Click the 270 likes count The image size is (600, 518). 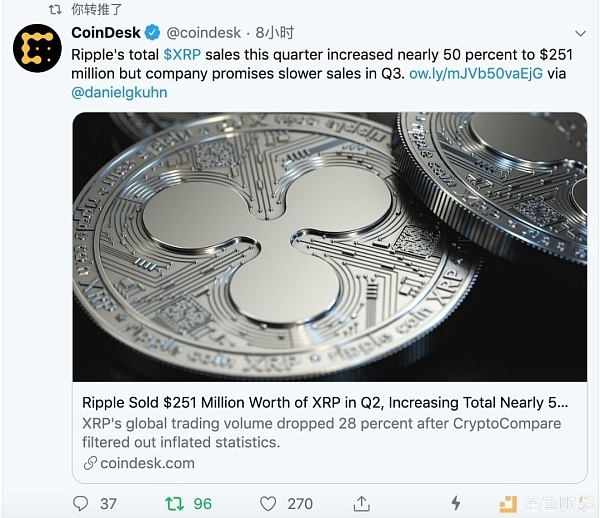pos(300,504)
